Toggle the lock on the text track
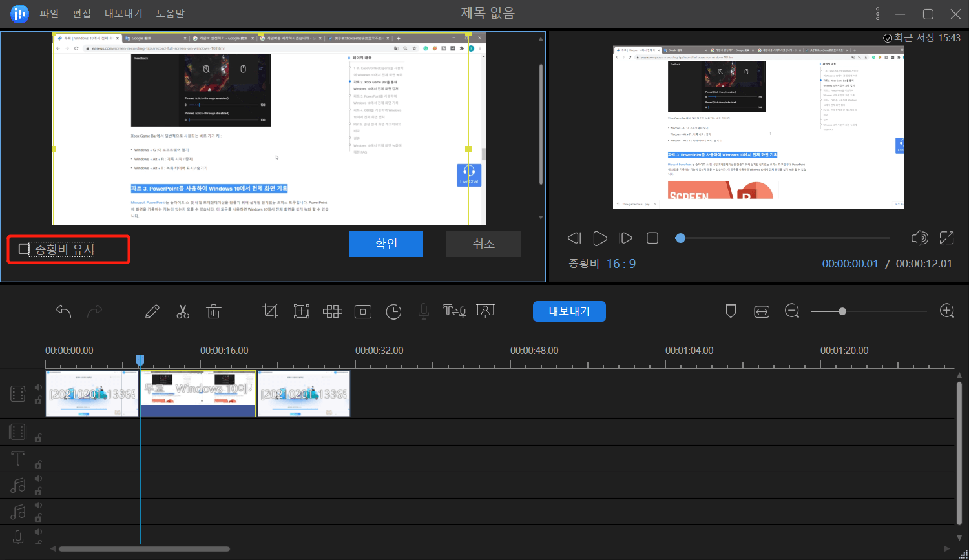This screenshot has height=560, width=969. coord(38,464)
